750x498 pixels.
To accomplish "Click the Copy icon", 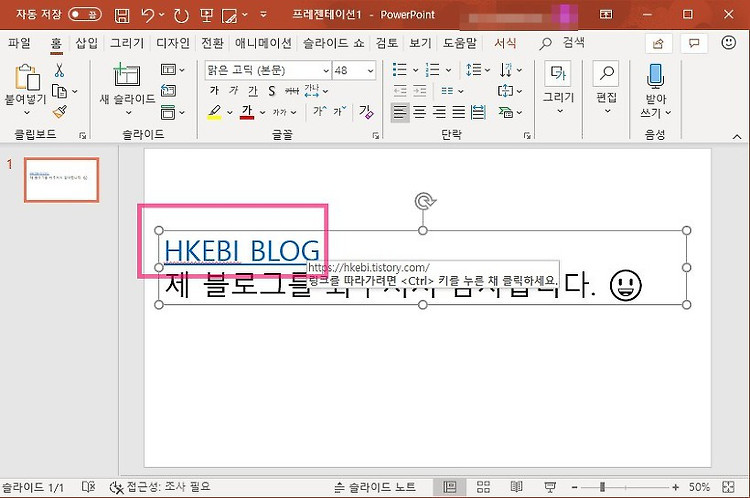I will click(59, 91).
